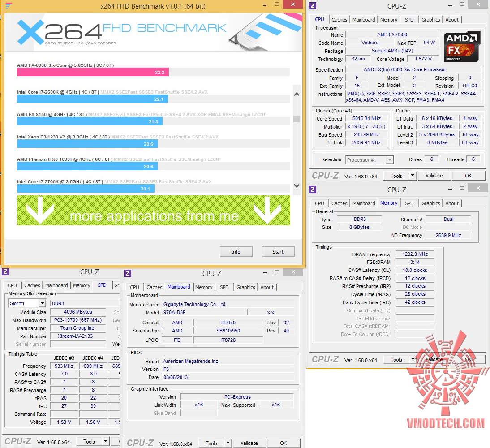Click the Module Size value 4096 MBytes
Viewport: 490px width, 448px height.
(78, 312)
